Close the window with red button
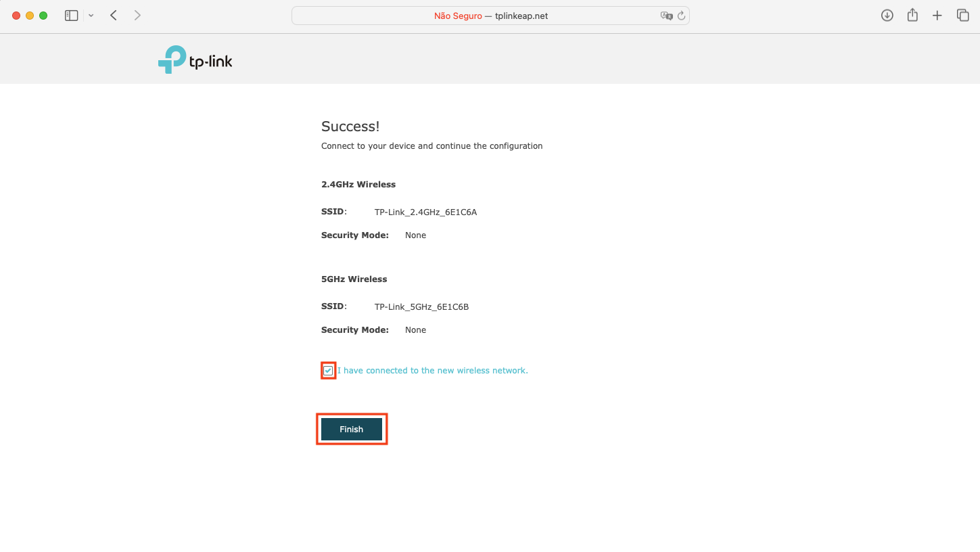This screenshot has height=552, width=980. point(16,16)
